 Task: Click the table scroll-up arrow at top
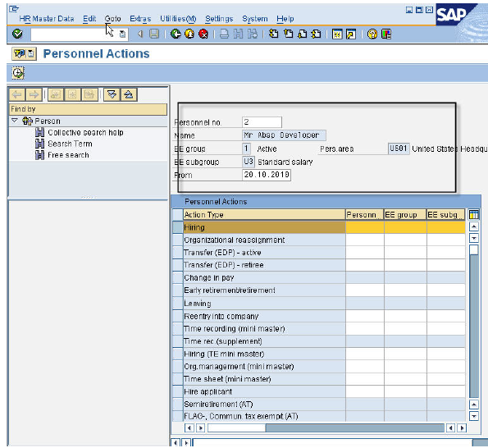474,226
